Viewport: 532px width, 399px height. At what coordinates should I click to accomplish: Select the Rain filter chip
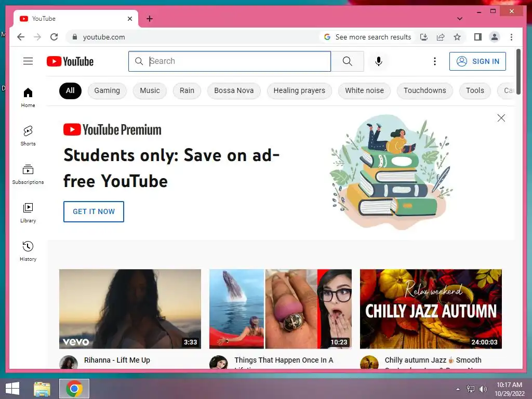(187, 90)
